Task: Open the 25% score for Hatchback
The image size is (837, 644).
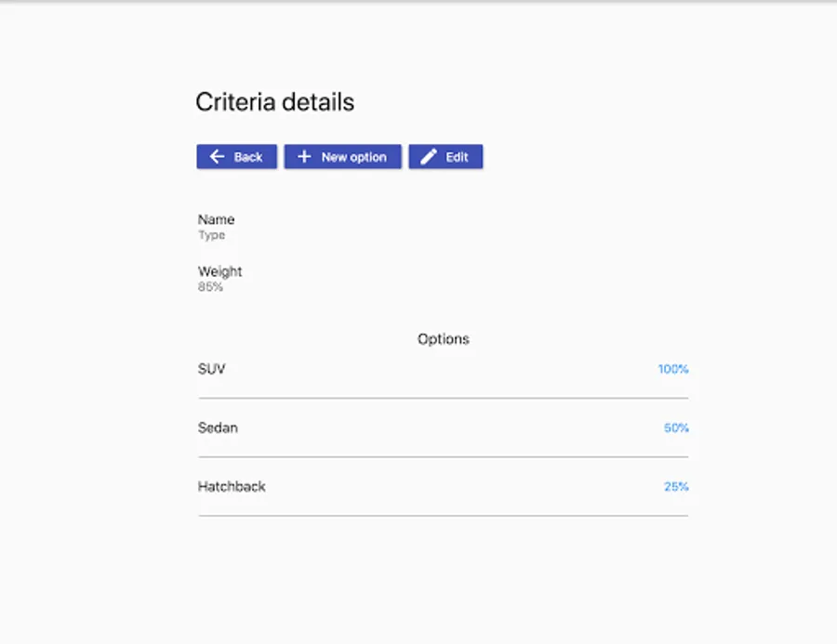Action: point(676,487)
